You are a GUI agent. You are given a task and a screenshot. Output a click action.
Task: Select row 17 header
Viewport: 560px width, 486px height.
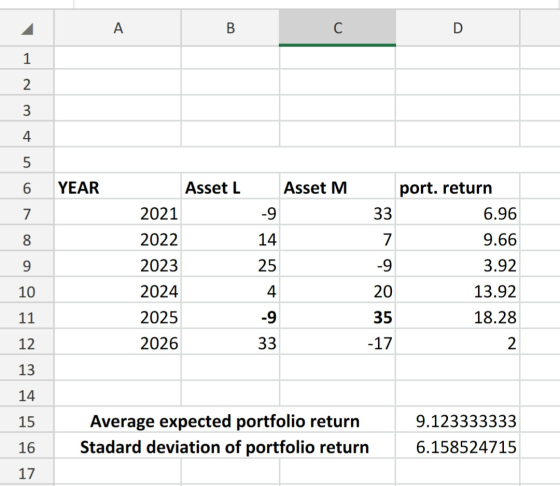coord(27,474)
